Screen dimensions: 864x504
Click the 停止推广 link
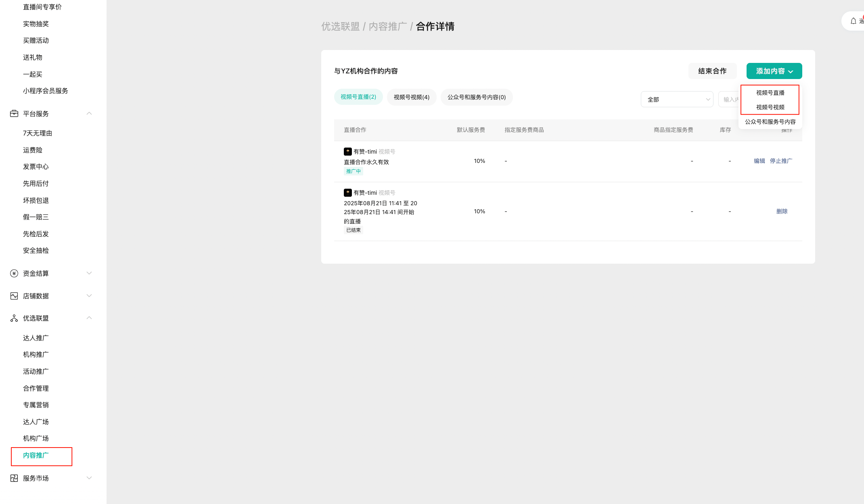pos(780,161)
